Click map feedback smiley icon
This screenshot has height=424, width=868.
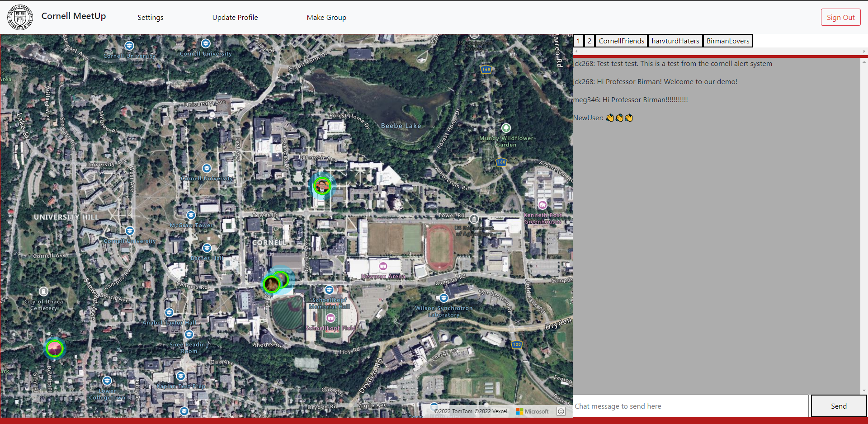coord(561,411)
